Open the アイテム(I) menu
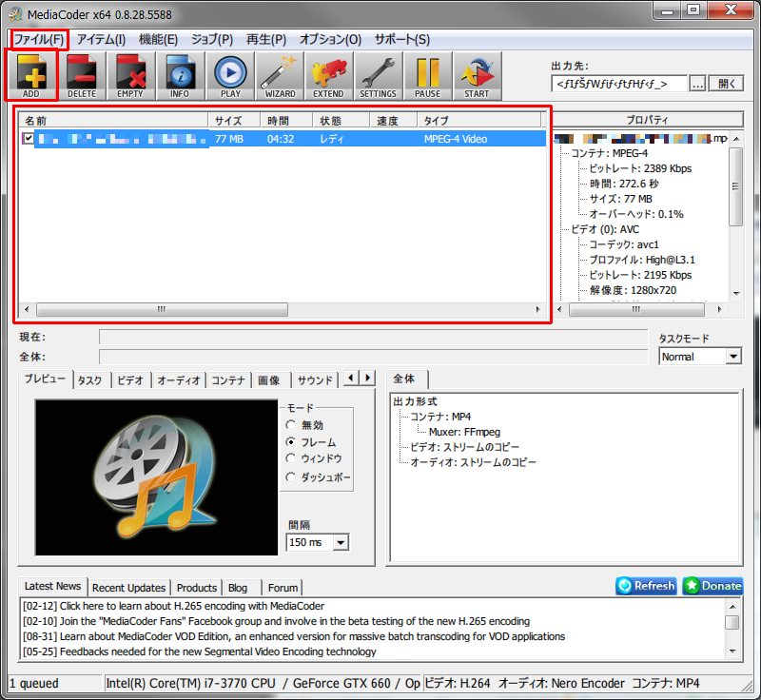761x700 pixels. 101,39
